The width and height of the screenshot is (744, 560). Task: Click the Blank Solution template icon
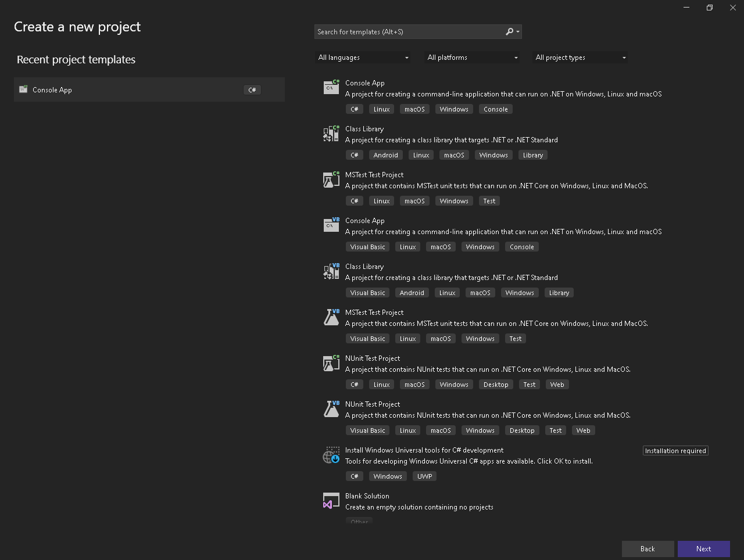[331, 501]
